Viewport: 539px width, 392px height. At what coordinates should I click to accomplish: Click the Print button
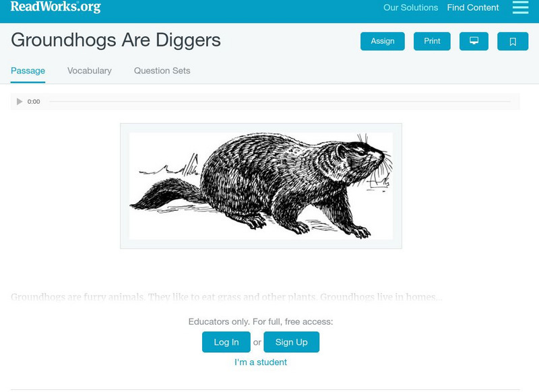click(x=432, y=41)
